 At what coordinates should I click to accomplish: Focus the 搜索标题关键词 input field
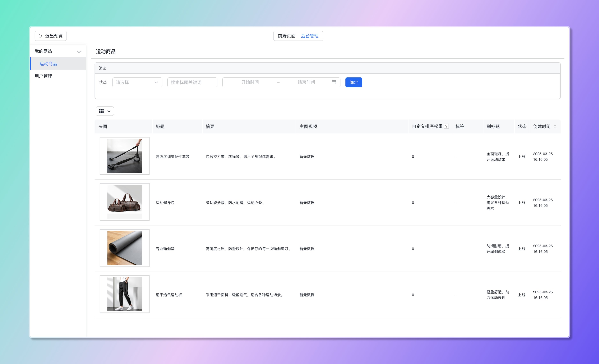192,82
